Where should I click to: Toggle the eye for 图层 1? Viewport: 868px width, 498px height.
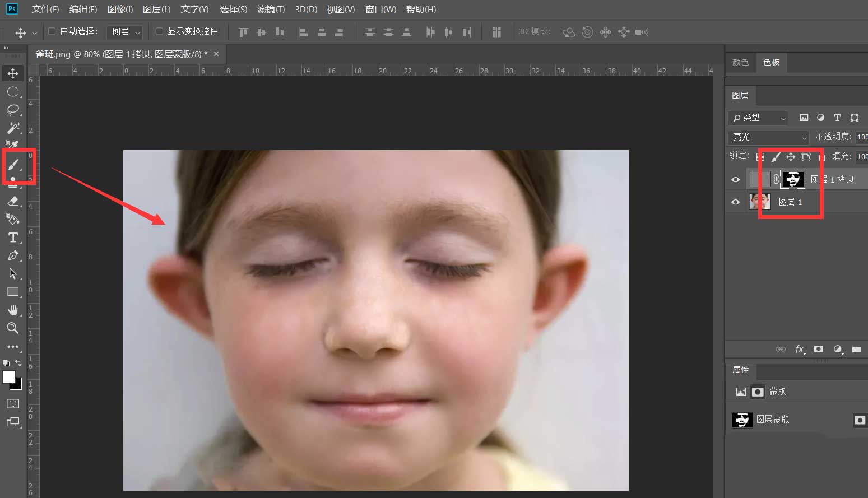(x=736, y=202)
